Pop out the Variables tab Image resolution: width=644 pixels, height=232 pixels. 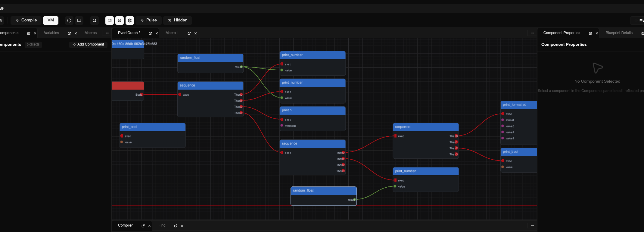[69, 33]
